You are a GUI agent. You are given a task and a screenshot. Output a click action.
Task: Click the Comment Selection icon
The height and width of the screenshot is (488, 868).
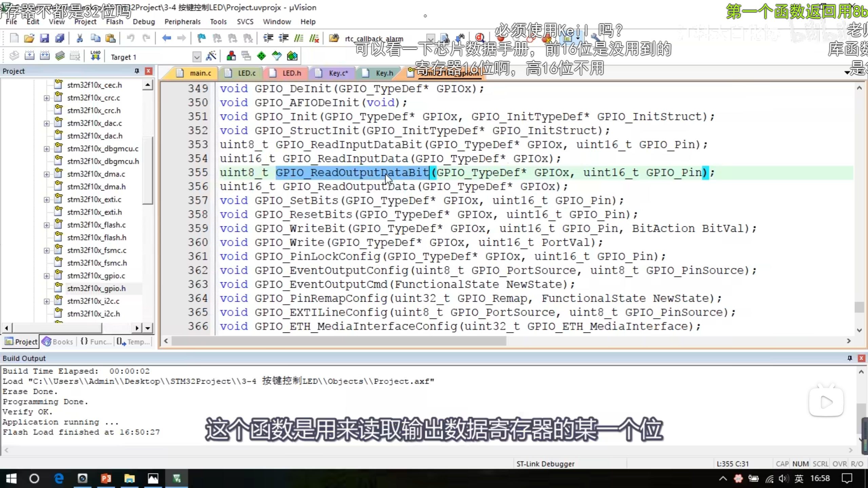click(x=299, y=38)
